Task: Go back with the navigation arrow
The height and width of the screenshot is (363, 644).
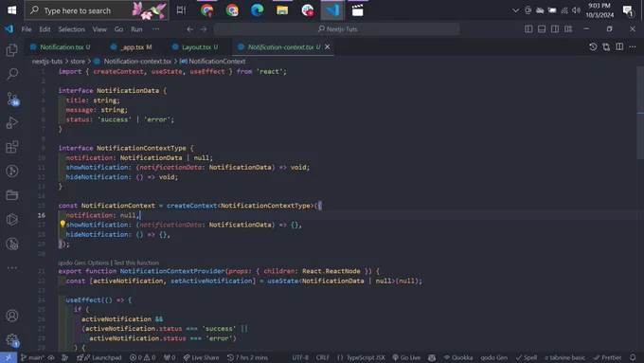Action: pos(189,29)
